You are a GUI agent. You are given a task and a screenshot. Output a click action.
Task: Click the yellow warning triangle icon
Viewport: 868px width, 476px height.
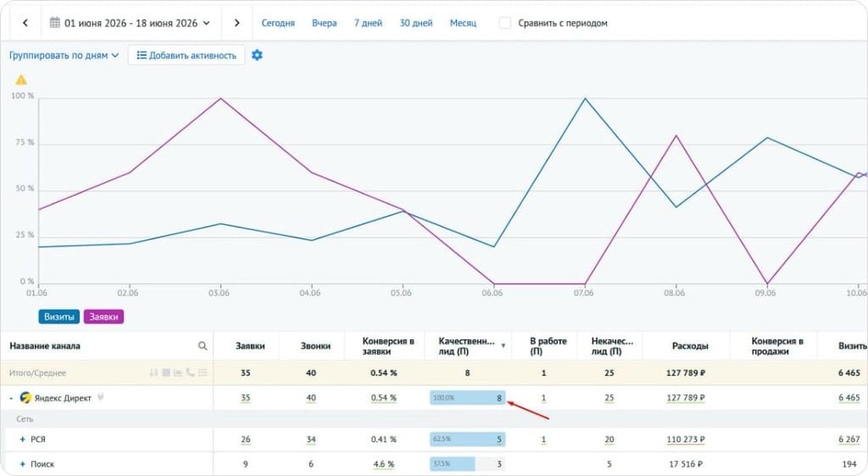[21, 80]
